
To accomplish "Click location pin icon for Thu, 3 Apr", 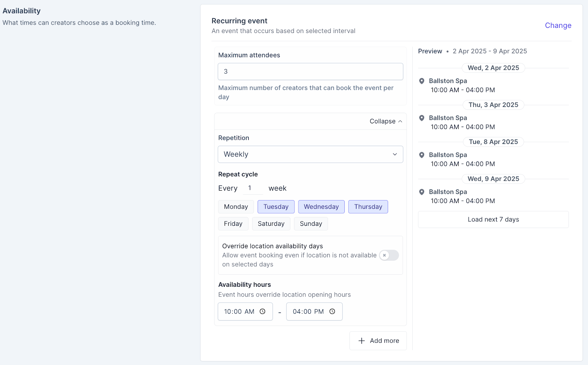I will 422,118.
